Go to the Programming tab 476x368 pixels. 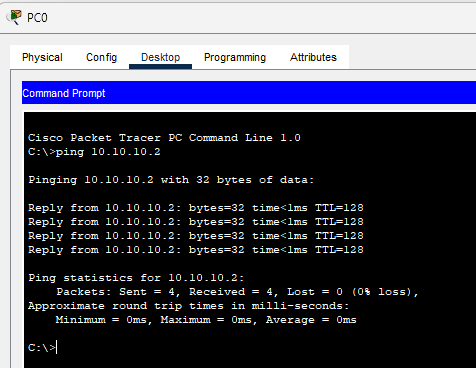[x=235, y=57]
